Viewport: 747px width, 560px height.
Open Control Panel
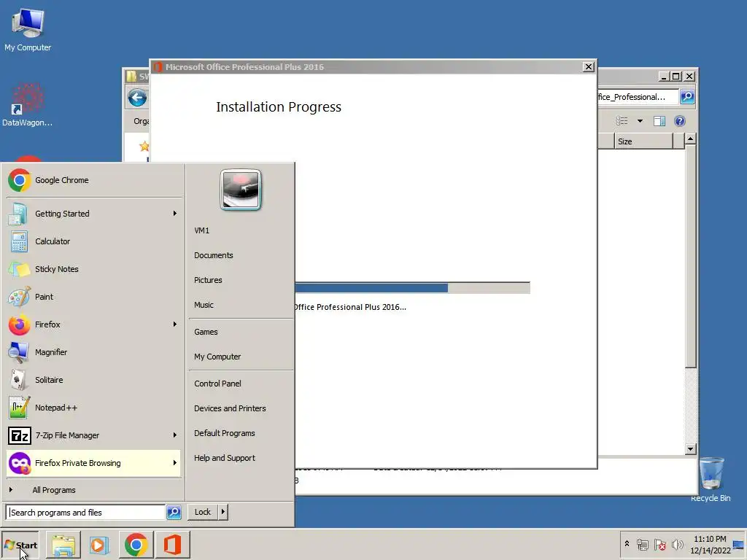[217, 384]
